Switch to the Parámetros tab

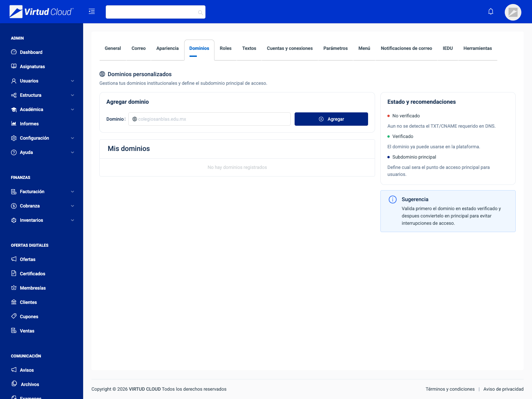(x=335, y=49)
